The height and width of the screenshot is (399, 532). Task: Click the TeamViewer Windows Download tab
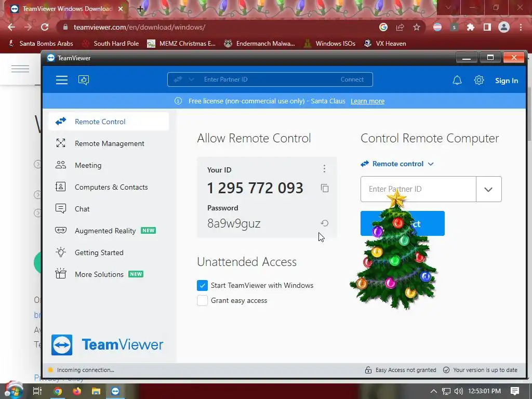coord(67,9)
